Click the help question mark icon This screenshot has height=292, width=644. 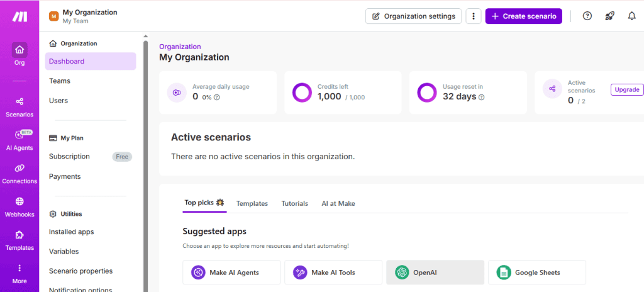pos(587,16)
